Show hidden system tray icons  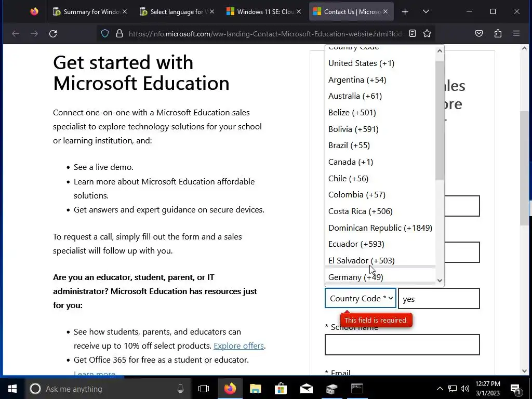pyautogui.click(x=440, y=389)
